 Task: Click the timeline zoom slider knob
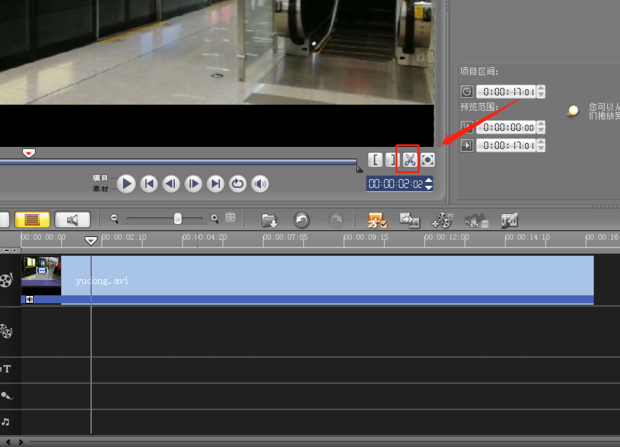point(178,218)
